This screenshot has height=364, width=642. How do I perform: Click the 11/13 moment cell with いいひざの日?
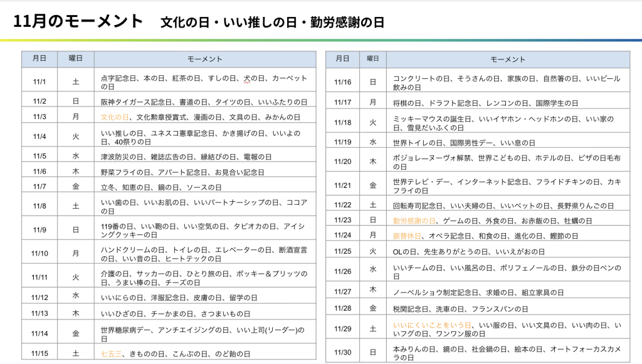[x=166, y=313]
